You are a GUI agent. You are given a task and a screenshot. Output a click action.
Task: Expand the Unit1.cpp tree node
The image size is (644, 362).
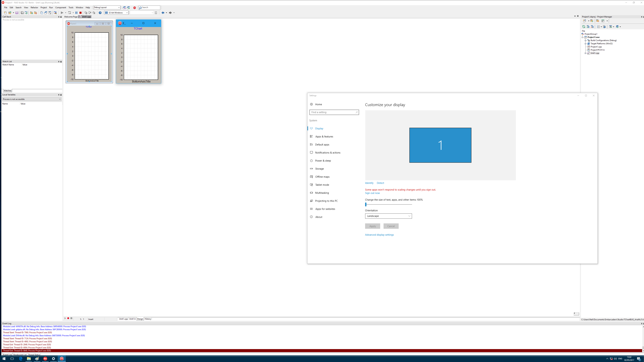tap(585, 53)
